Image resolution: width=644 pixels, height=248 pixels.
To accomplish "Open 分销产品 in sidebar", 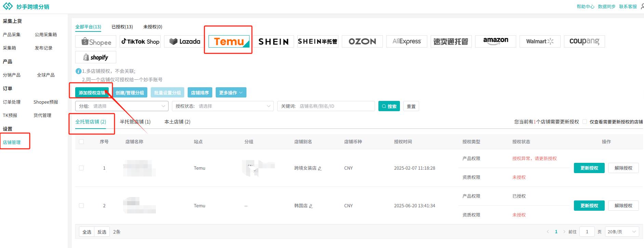I will click(x=12, y=75).
